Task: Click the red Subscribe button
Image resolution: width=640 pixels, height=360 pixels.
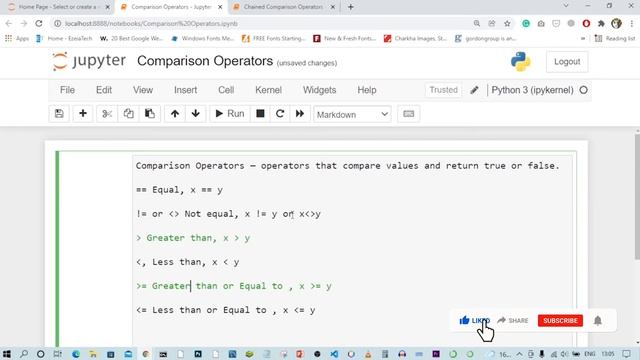Action: tap(560, 320)
